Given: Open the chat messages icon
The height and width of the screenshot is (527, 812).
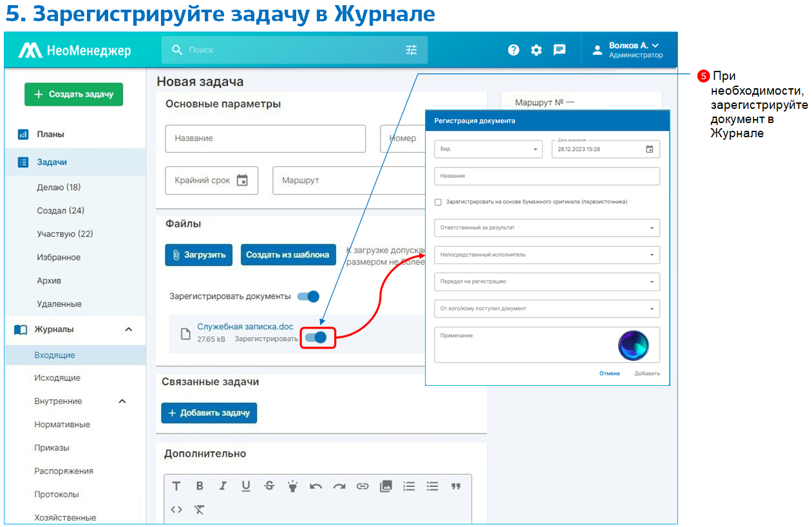Looking at the screenshot, I should click(560, 50).
